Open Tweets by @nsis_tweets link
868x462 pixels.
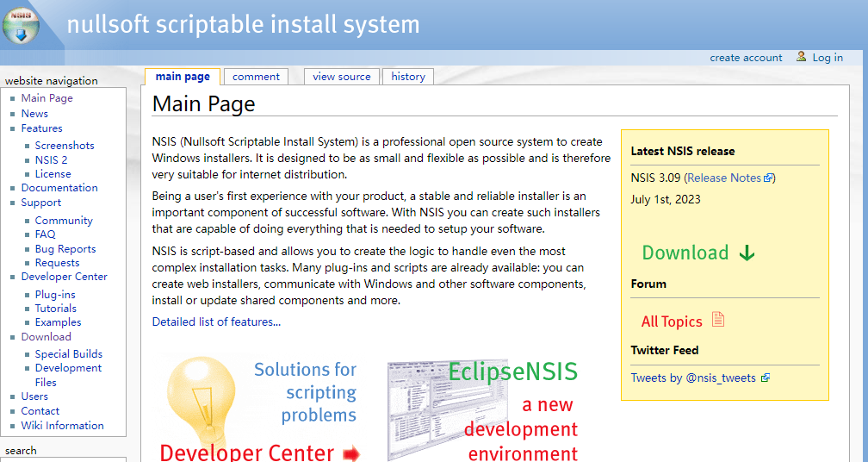(x=693, y=378)
